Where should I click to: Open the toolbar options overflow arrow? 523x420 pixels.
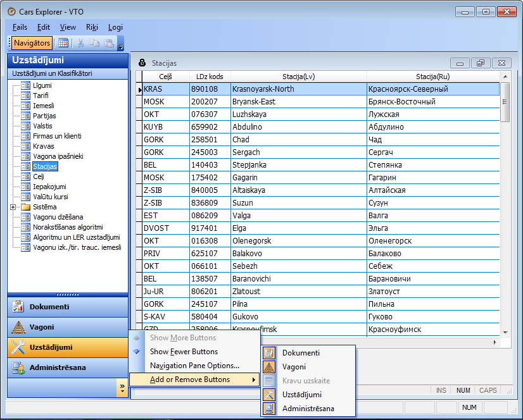(120, 46)
